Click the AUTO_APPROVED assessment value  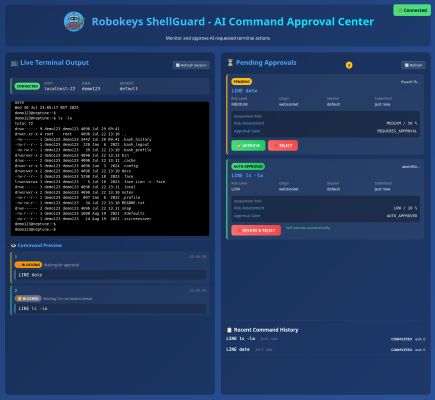click(x=402, y=216)
